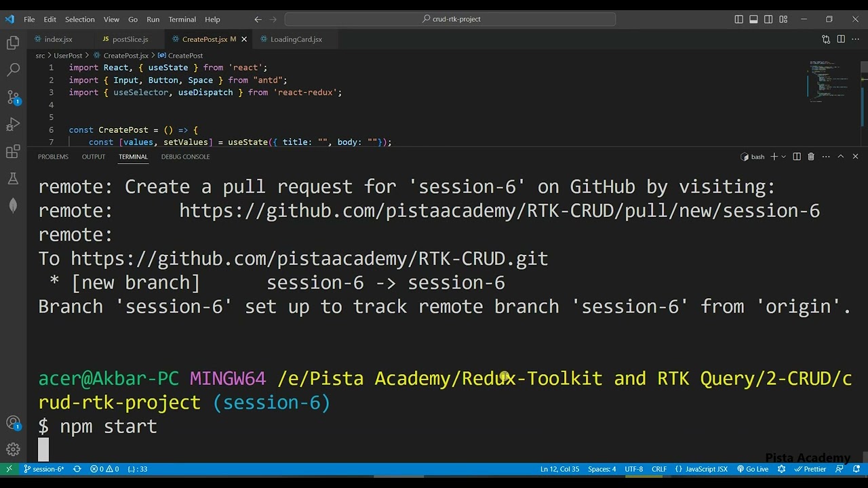Open the Run and Debug view

tap(13, 125)
